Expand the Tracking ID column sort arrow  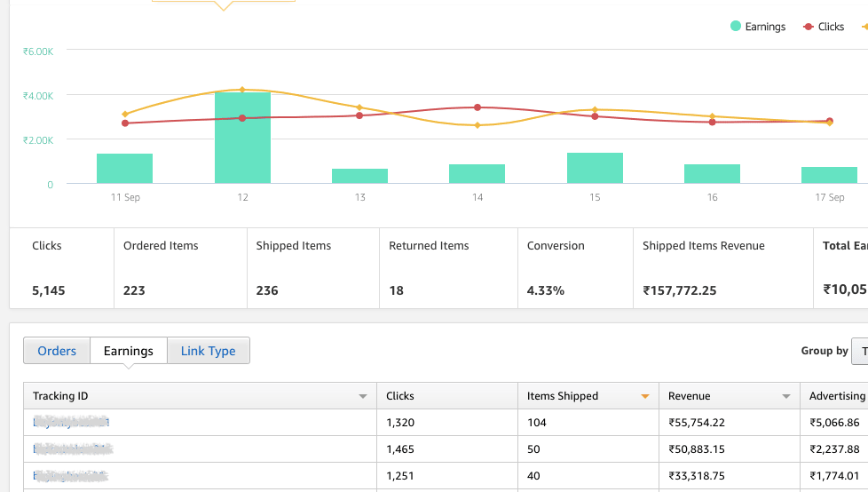(x=362, y=396)
